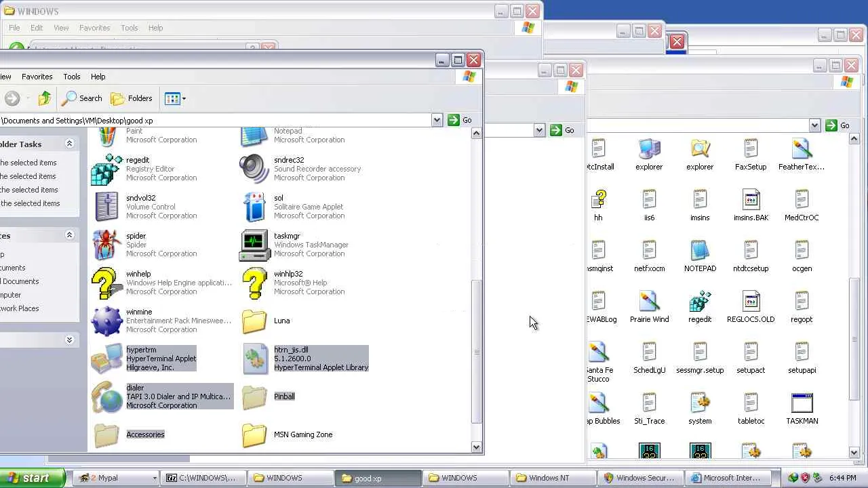Select the system settings file icon
Screen dimensions: 868x488
tap(700, 409)
